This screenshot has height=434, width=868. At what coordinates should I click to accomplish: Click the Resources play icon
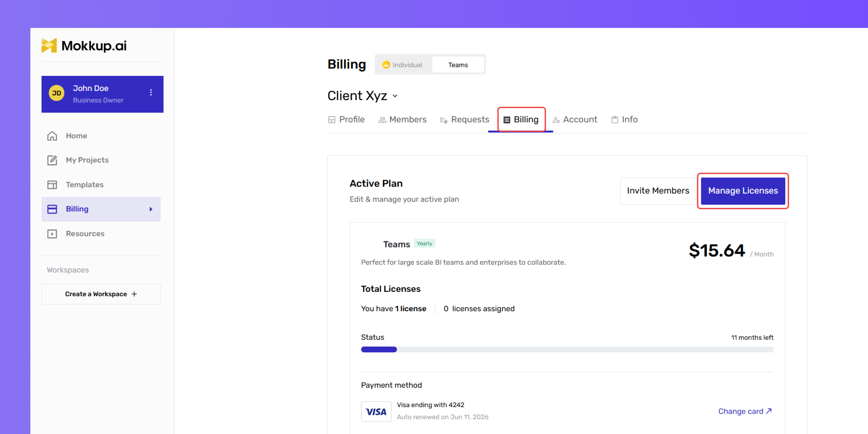tap(52, 233)
